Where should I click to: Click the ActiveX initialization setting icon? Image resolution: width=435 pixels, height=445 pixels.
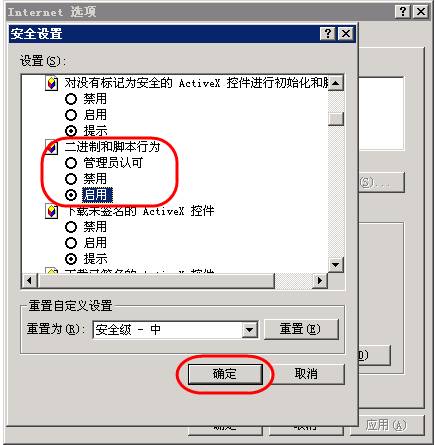(52, 83)
